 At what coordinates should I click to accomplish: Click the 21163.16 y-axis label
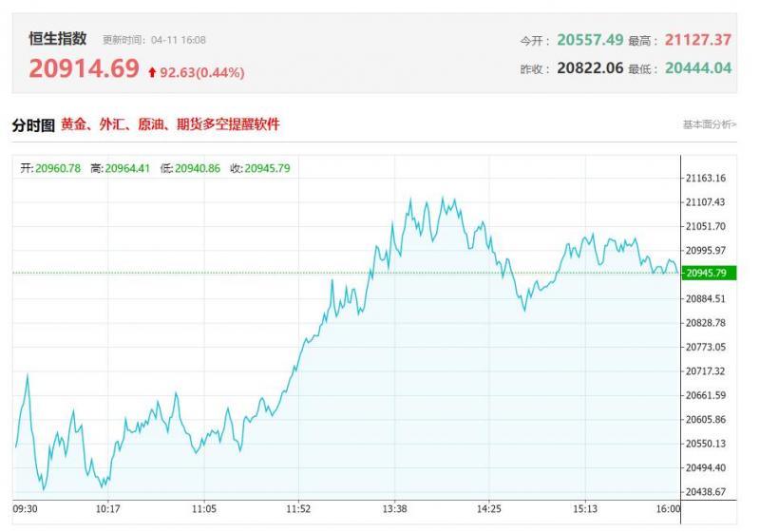pos(706,178)
